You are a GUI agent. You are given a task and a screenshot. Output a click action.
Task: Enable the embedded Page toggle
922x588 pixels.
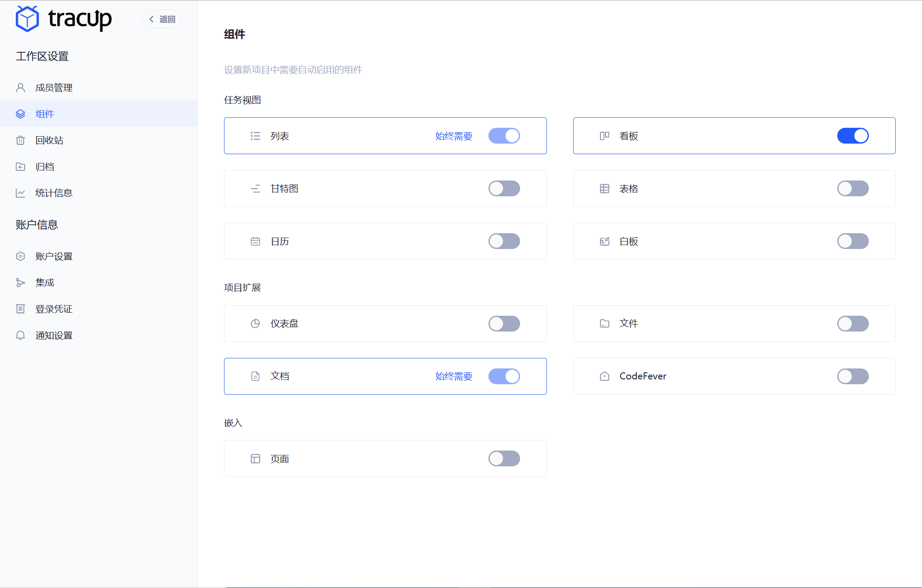(x=504, y=458)
